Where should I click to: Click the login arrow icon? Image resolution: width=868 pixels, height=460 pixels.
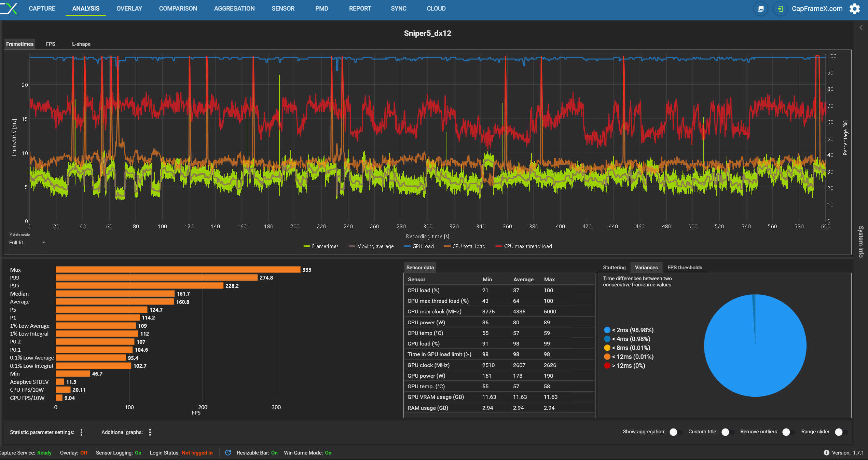tap(780, 9)
